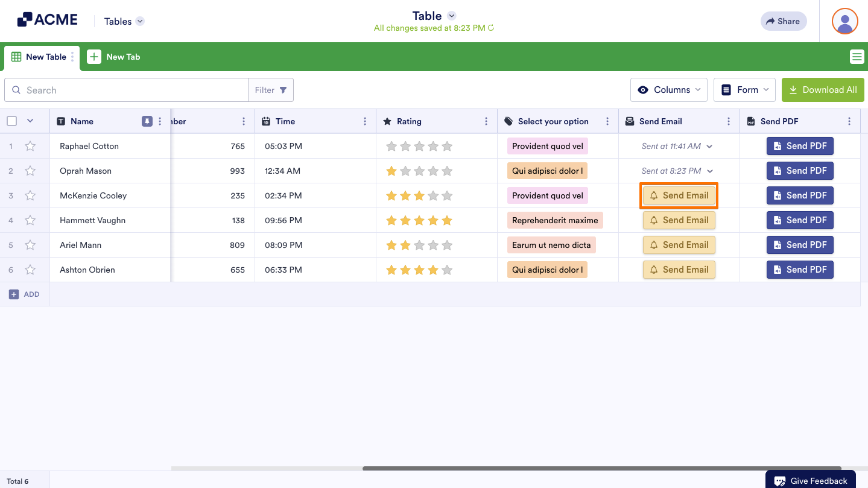868x488 pixels.
Task: Open the hamburger menu in green bar
Action: coord(857,57)
